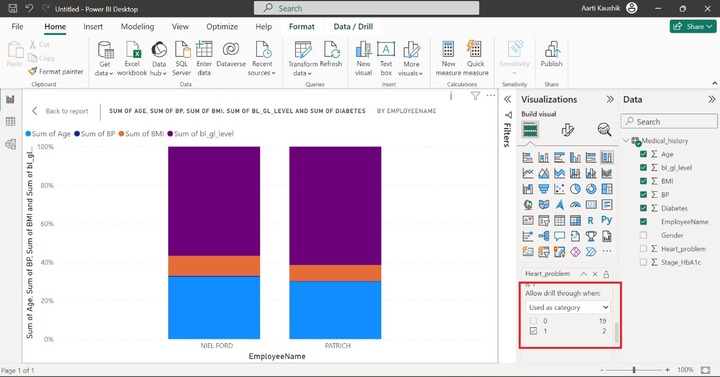Open the More visuals dropdown

click(x=411, y=58)
